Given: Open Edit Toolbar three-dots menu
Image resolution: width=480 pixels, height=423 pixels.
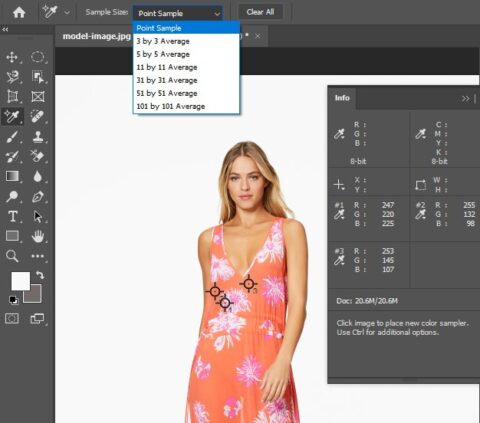Looking at the screenshot, I should coord(38,256).
